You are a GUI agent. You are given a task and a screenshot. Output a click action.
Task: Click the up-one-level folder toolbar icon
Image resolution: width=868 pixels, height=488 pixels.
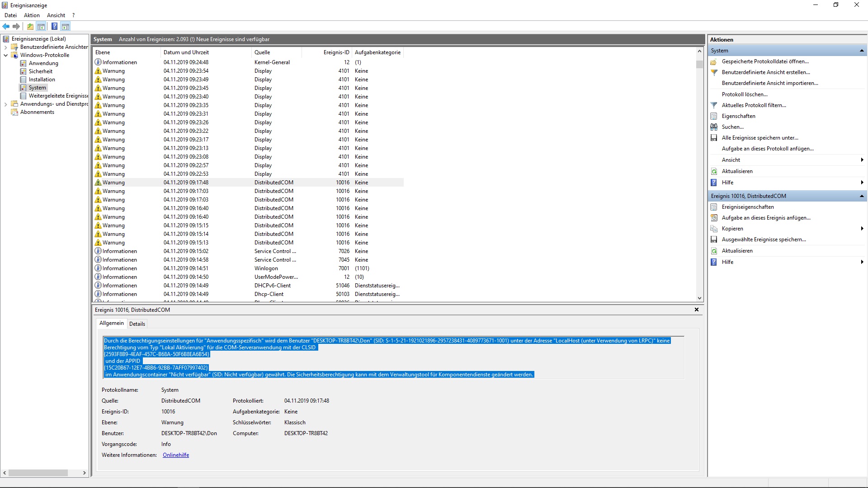pos(30,26)
